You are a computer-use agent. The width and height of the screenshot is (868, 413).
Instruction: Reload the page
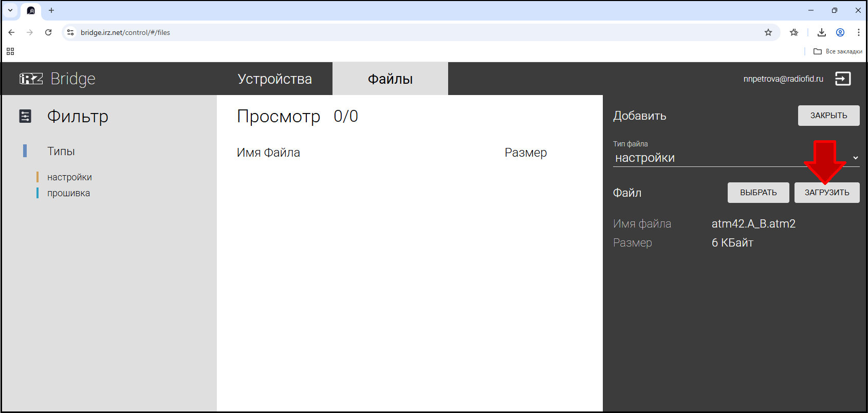pyautogui.click(x=48, y=32)
